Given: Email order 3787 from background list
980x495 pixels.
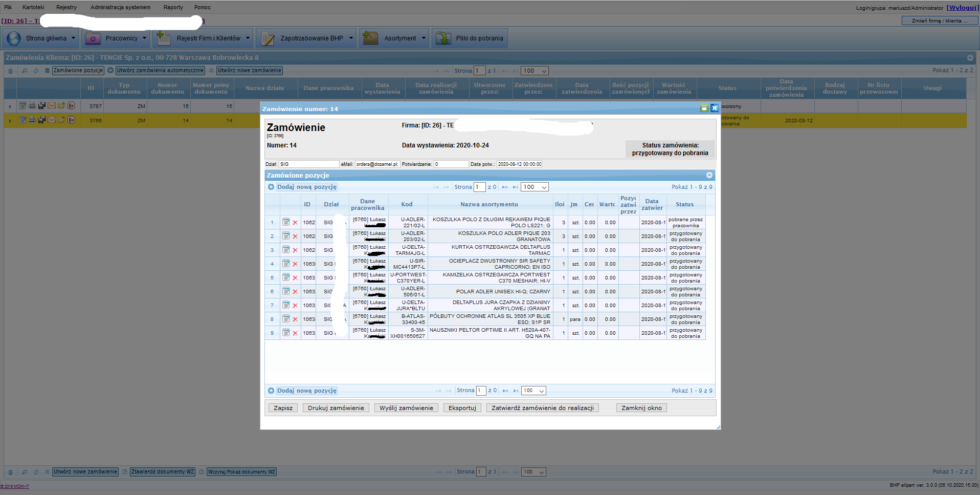Looking at the screenshot, I should [52, 105].
